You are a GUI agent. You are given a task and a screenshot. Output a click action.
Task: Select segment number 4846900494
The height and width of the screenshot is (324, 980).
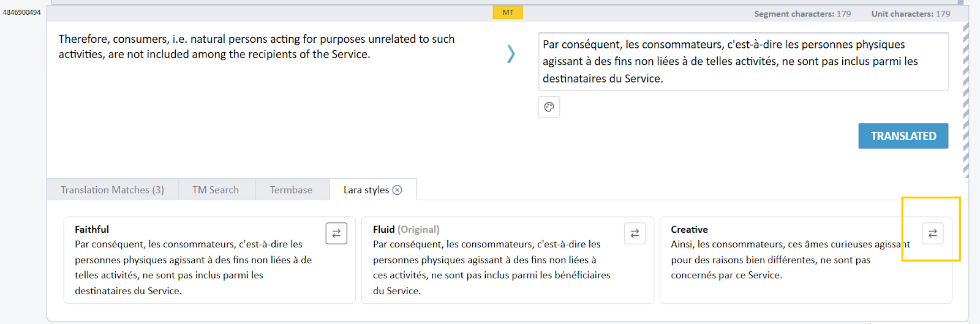tap(22, 12)
